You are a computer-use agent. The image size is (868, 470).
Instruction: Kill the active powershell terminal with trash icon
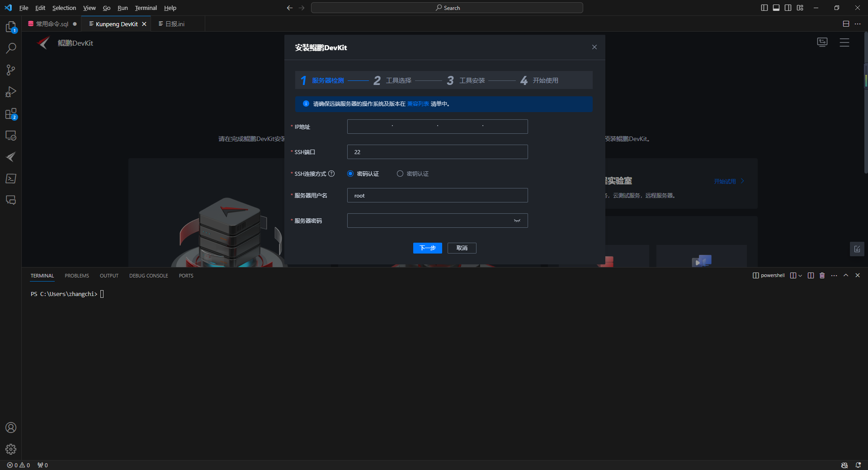[822, 275]
